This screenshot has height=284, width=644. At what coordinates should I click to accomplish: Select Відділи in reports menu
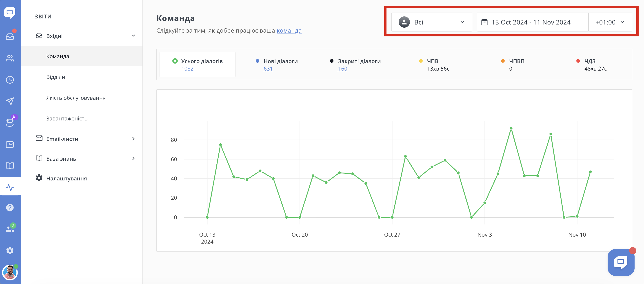click(56, 77)
